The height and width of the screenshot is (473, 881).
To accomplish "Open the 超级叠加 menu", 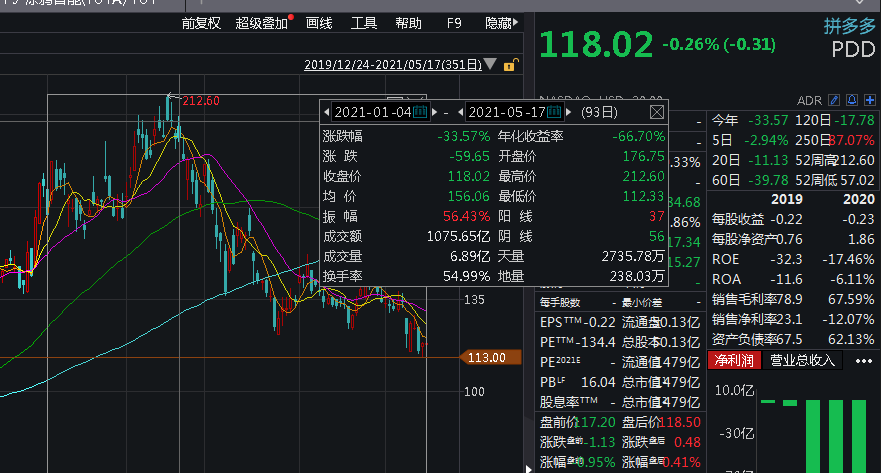I will tap(261, 23).
